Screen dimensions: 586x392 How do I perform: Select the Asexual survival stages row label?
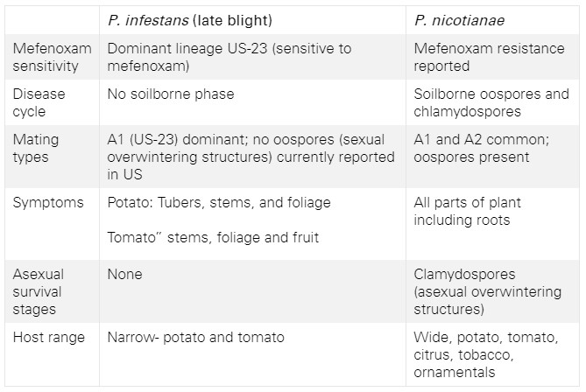39,291
